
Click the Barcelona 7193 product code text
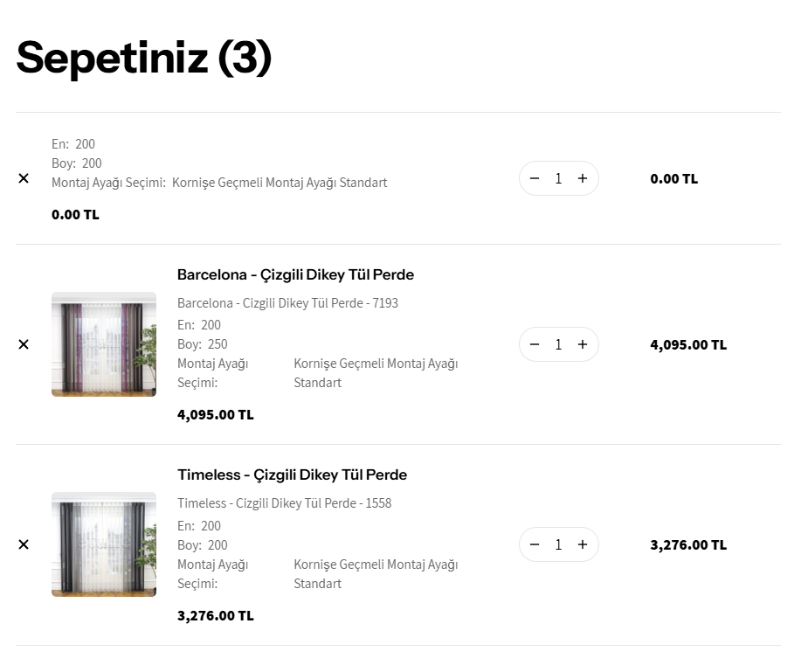[x=287, y=303]
